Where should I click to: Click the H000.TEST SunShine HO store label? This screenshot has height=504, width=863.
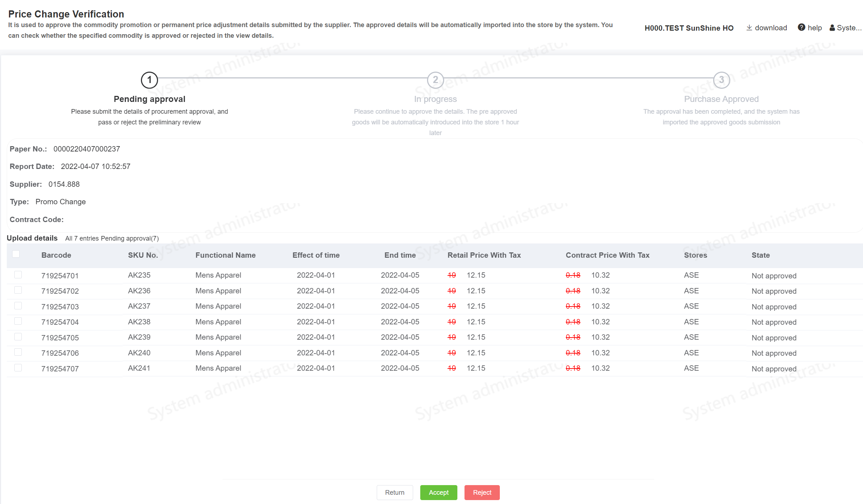[x=689, y=28]
